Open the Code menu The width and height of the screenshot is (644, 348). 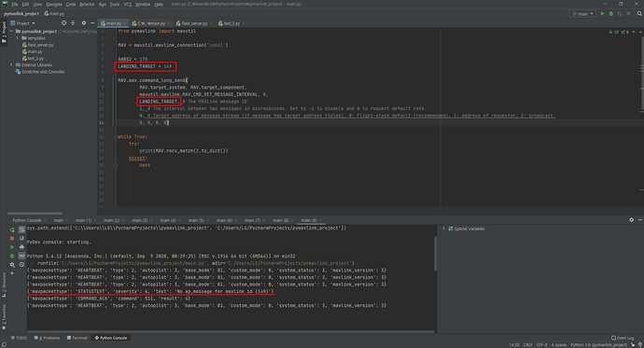(x=71, y=4)
